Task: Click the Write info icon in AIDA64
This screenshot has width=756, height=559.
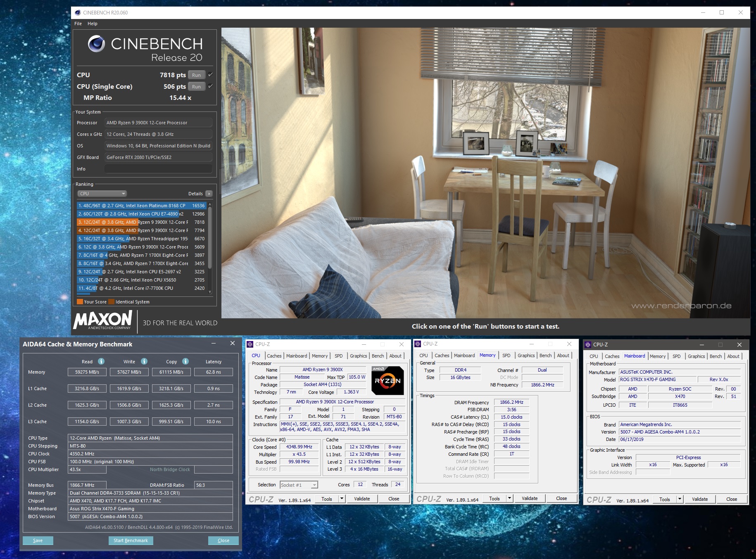Action: pyautogui.click(x=144, y=361)
